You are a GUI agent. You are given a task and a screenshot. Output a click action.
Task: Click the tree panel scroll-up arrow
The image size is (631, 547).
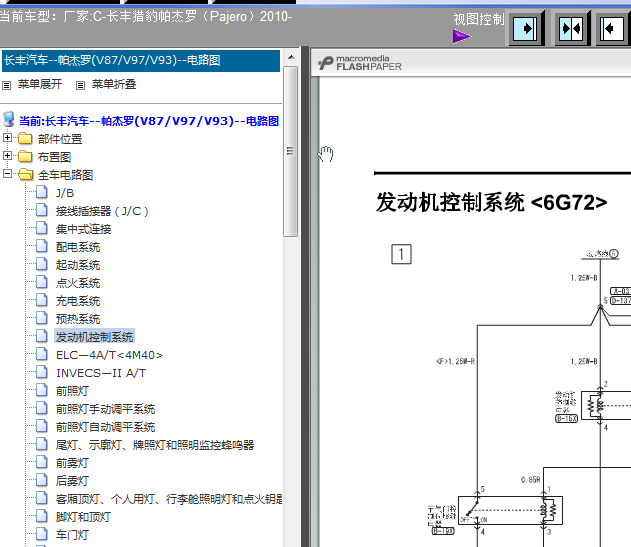point(291,57)
